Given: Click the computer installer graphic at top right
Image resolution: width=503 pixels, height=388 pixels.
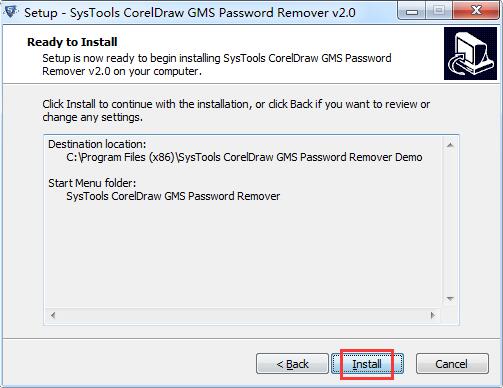Looking at the screenshot, I should pyautogui.click(x=470, y=54).
